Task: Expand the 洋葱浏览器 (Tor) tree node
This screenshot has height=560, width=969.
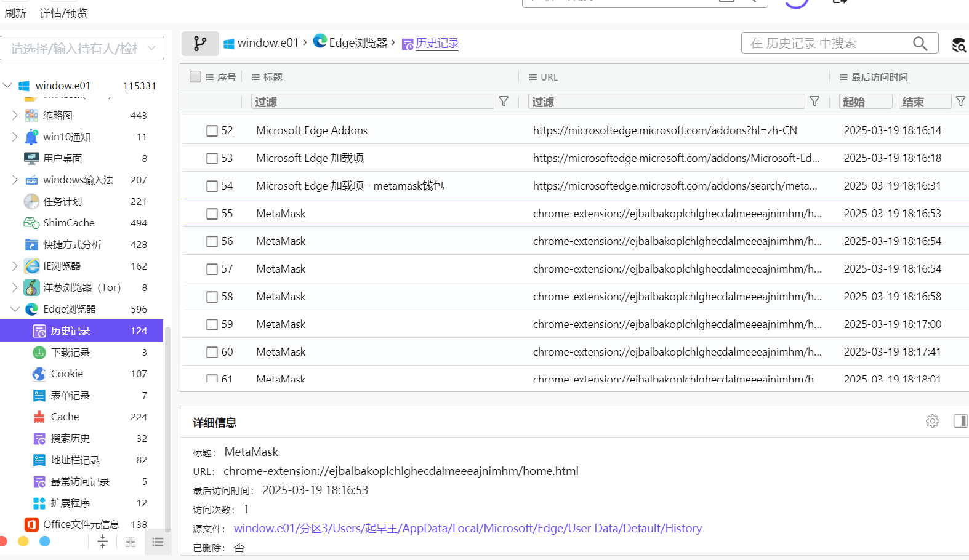Action: 15,287
